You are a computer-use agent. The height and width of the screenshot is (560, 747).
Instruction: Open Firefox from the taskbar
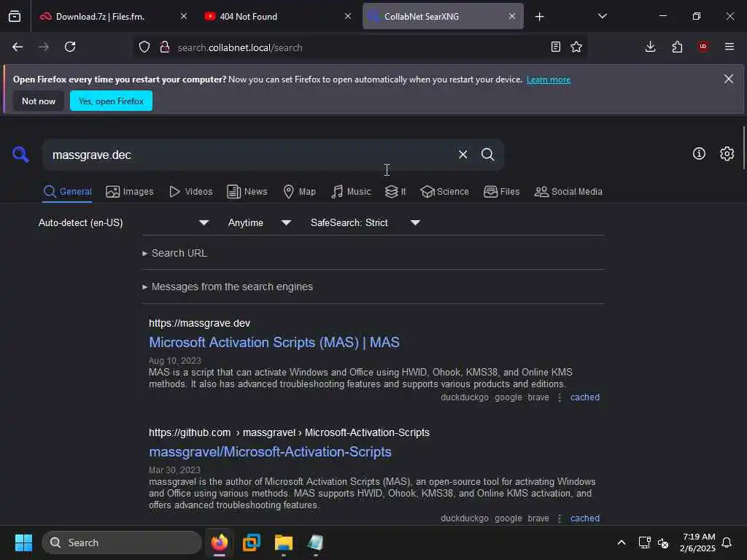[220, 542]
